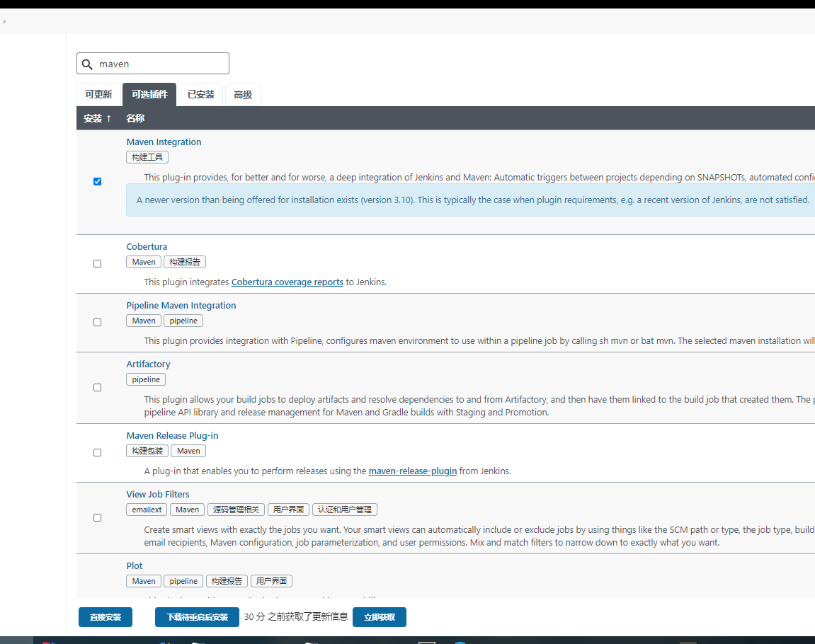Open the Plot plugin link
The height and width of the screenshot is (644, 815).
pos(134,565)
